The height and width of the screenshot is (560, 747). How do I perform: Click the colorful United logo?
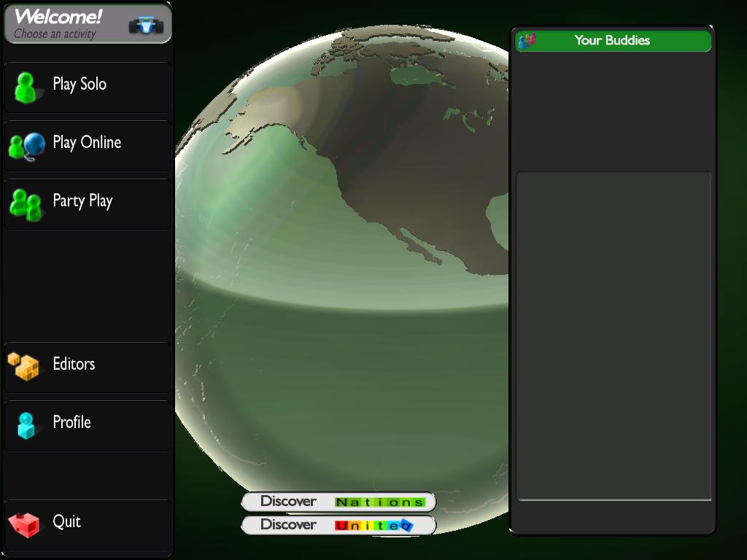pos(374,525)
